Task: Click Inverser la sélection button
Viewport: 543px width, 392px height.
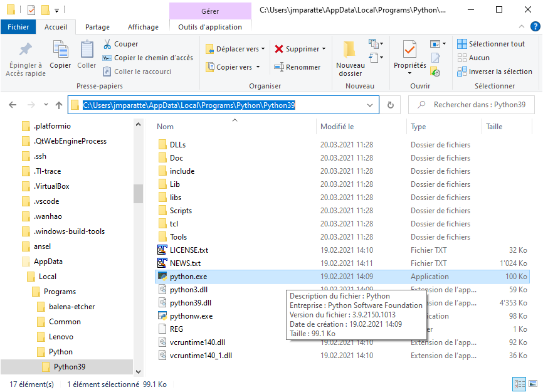Action: pyautogui.click(x=494, y=72)
